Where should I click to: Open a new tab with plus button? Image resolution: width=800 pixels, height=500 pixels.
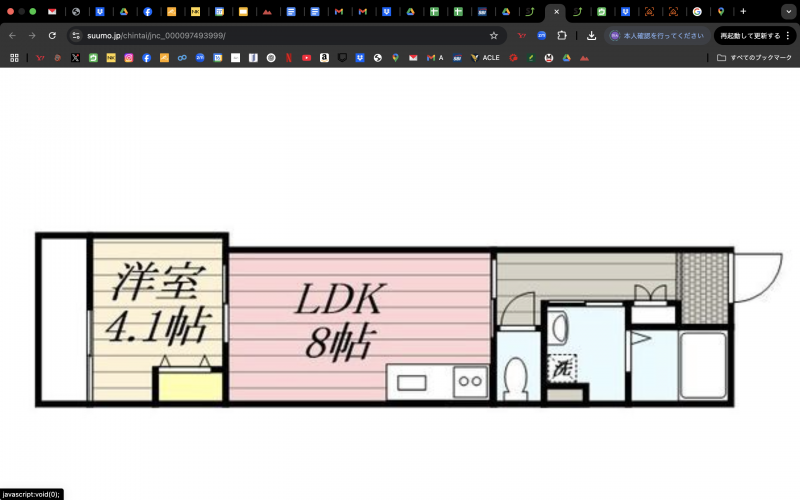point(743,11)
